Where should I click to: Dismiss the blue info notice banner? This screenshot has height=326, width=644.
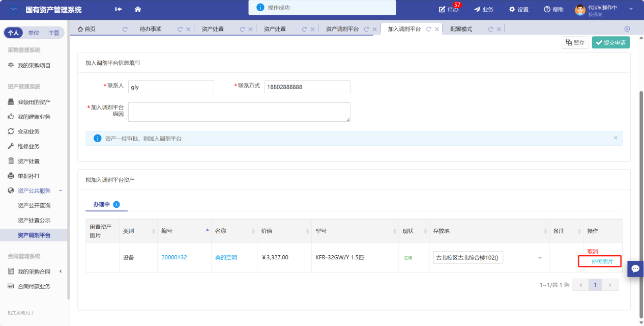(x=615, y=138)
